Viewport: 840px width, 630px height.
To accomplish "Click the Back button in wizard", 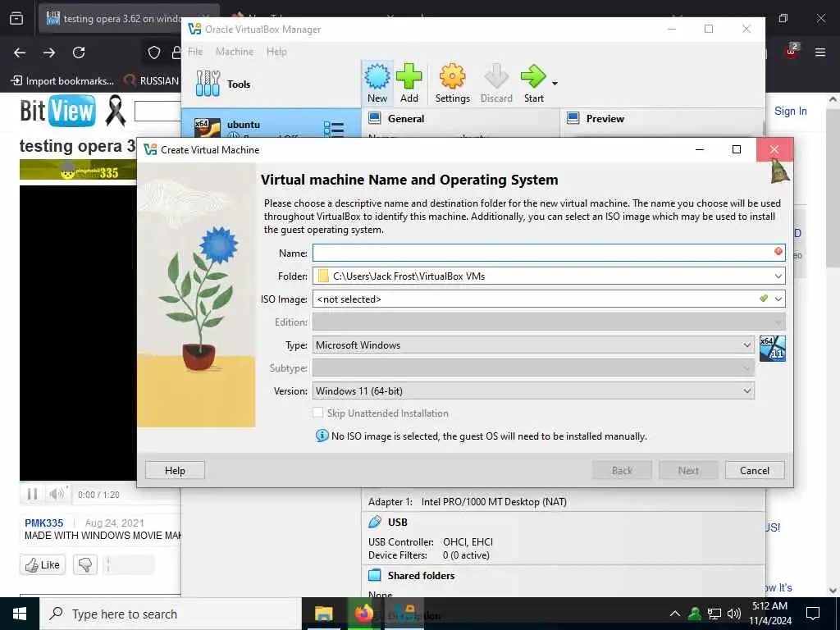I will click(x=622, y=470).
